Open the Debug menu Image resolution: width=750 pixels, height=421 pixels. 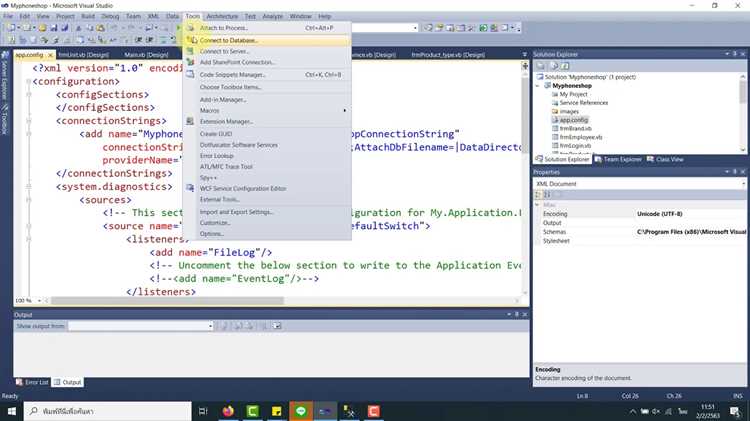[x=110, y=16]
